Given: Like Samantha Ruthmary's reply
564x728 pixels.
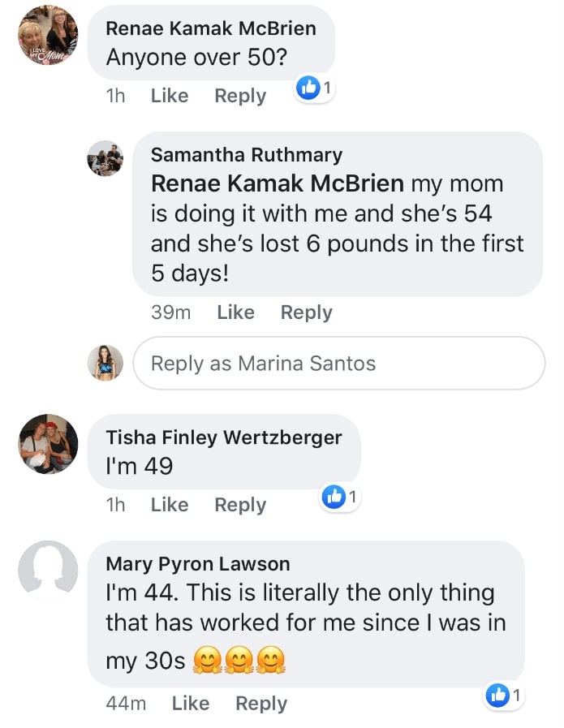Looking at the screenshot, I should pos(235,312).
